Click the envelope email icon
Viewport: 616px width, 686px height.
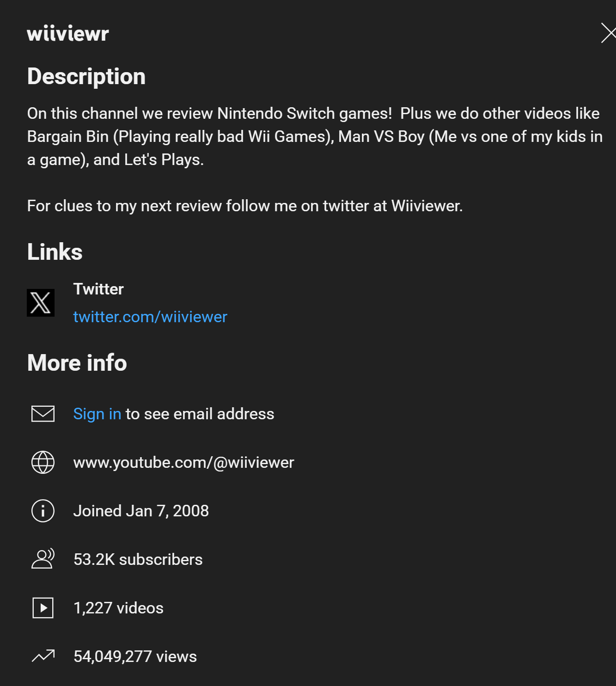coord(43,414)
